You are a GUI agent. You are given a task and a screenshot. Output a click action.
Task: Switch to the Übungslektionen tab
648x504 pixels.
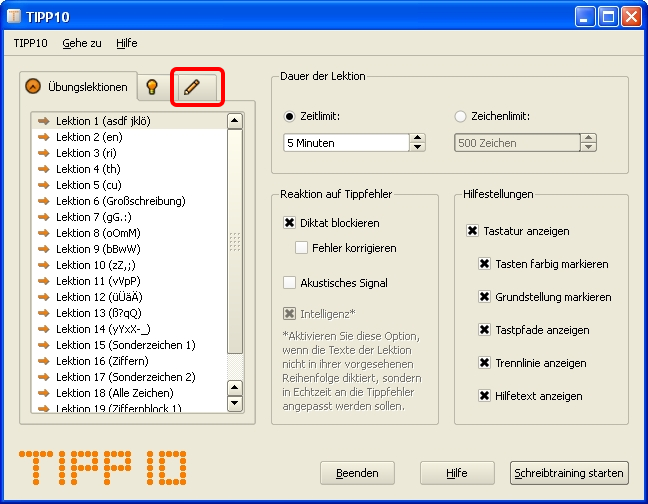click(78, 87)
